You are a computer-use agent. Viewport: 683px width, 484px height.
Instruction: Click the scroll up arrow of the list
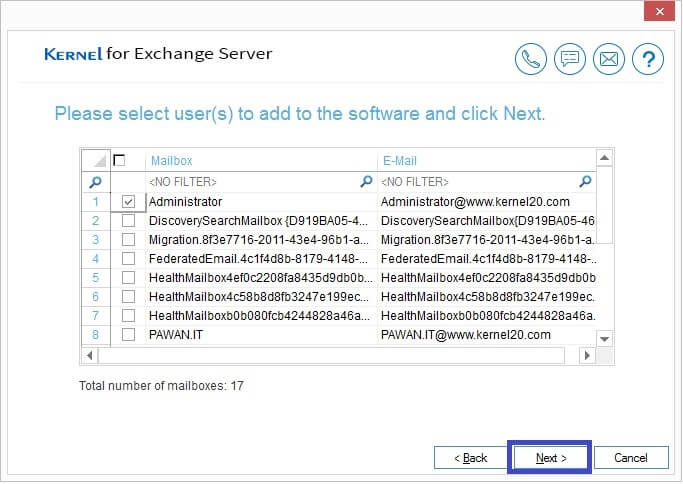click(x=604, y=158)
